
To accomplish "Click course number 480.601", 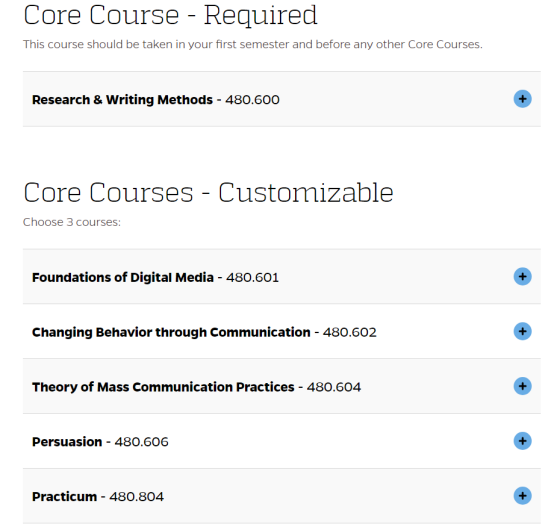I will [252, 277].
